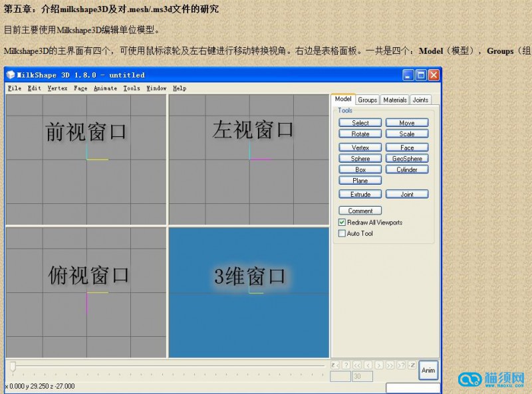Toggle the Anim mode button
This screenshot has height=394, width=532.
click(x=428, y=370)
